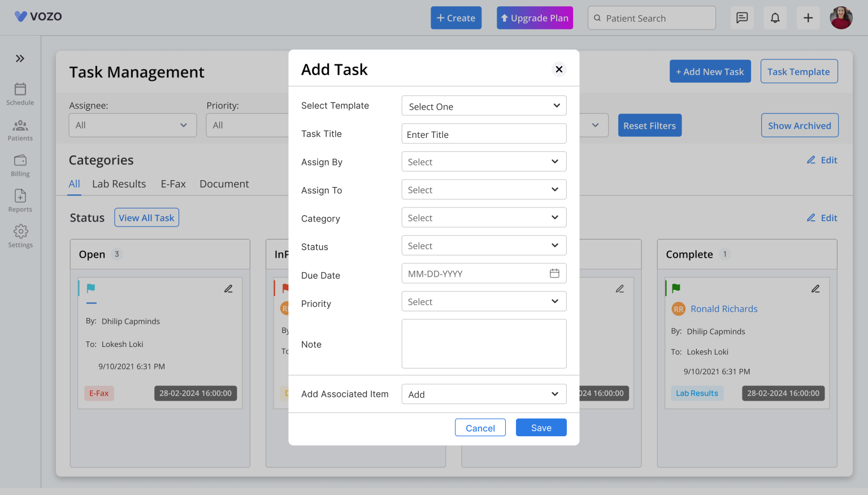The image size is (868, 495).
Task: Click the profile avatar in the top right
Action: pyautogui.click(x=841, y=18)
